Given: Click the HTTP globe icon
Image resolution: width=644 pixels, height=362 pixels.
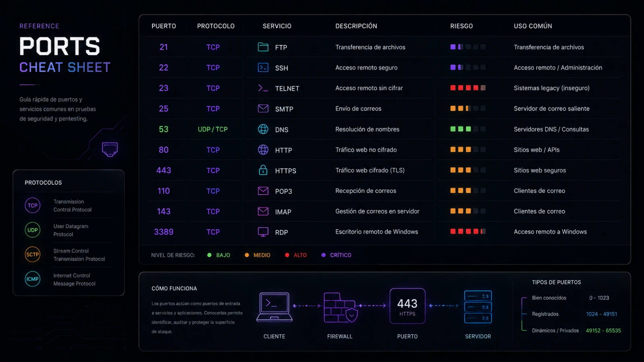Looking at the screenshot, I should pos(263,150).
